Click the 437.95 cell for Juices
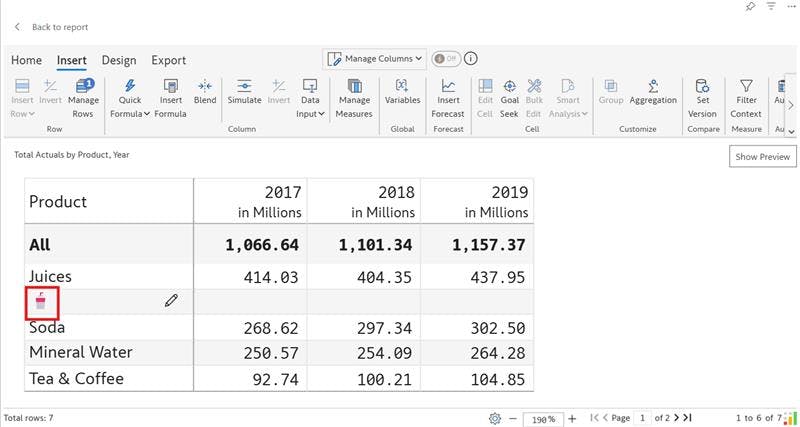Viewport: 800px width, 427px height. [x=477, y=277]
